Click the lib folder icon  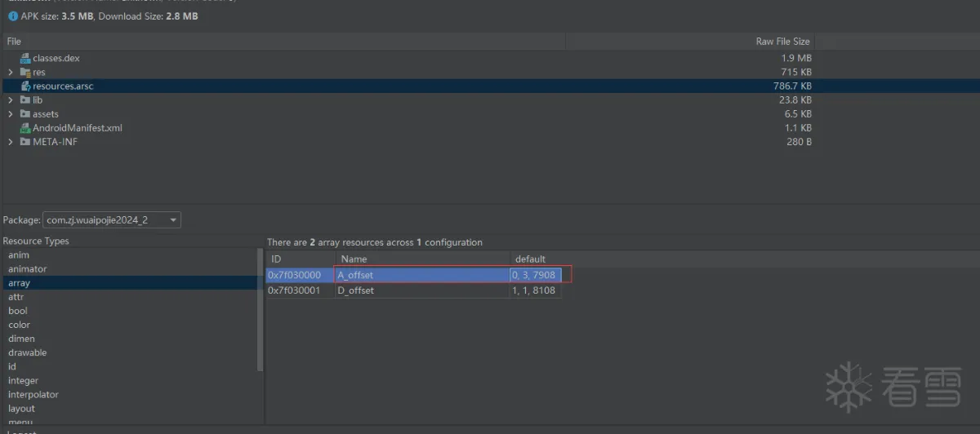click(25, 100)
